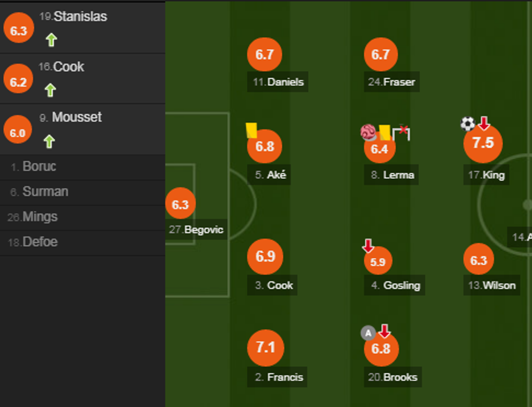
Task: Click King's red substituted-off arrow
Action: point(484,124)
